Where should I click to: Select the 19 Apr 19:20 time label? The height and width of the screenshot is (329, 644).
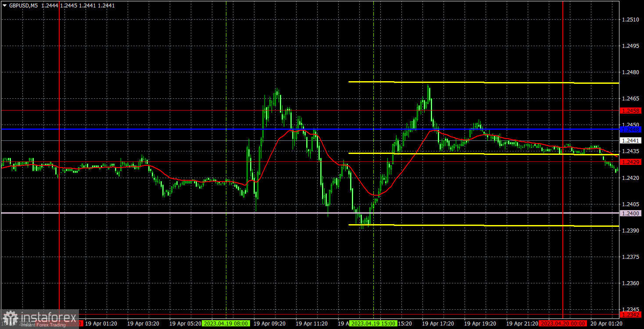click(x=480, y=324)
